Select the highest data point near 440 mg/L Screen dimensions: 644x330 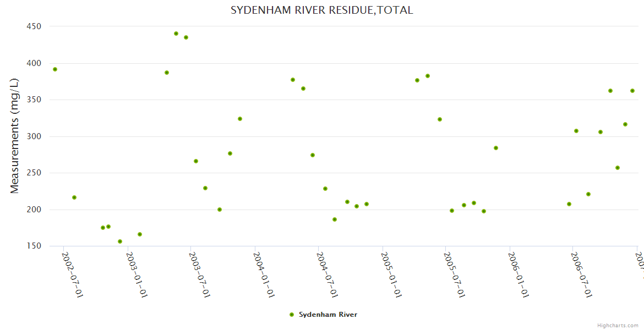click(176, 34)
